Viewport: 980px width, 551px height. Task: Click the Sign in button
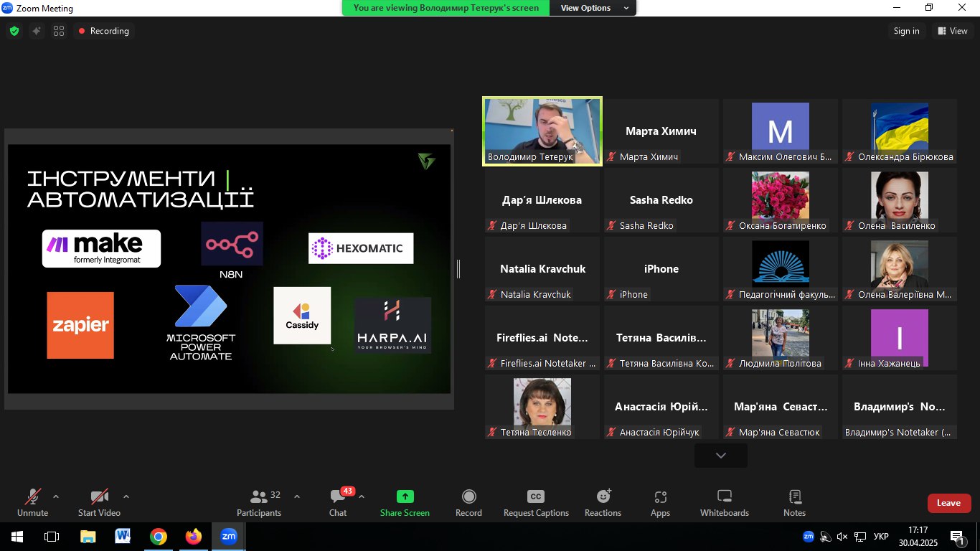click(907, 31)
